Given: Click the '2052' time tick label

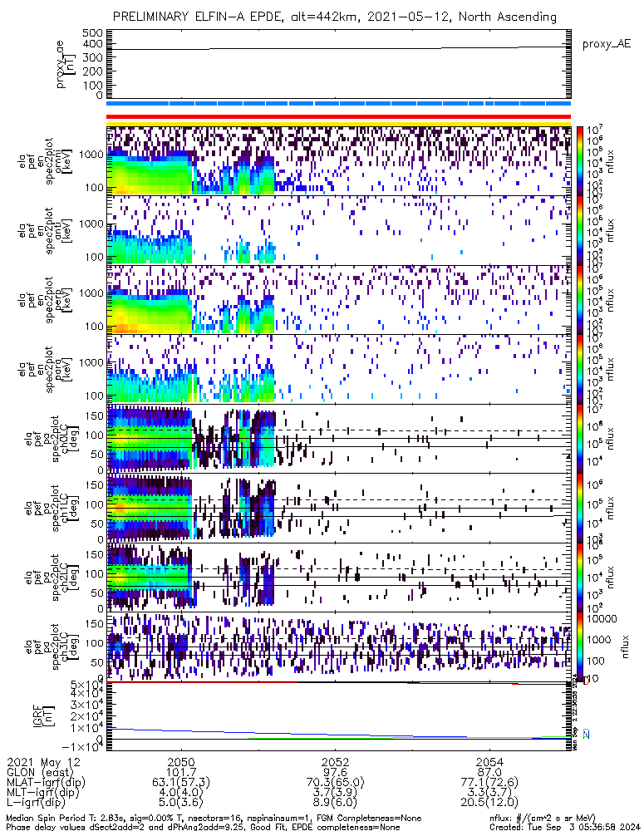Looking at the screenshot, I should point(336,763).
